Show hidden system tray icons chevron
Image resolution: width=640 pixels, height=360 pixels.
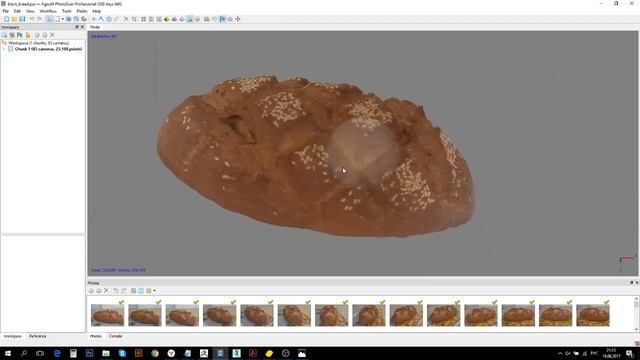pyautogui.click(x=560, y=353)
